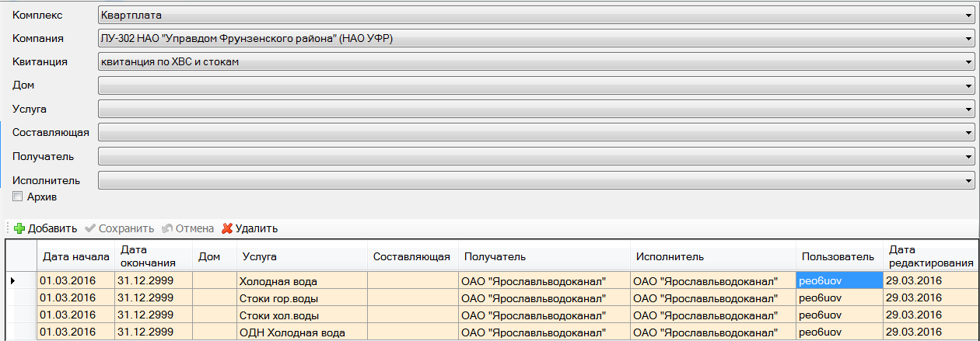Click the highlighted peo6uov user cell
This screenshot has width=980, height=341.
point(838,280)
